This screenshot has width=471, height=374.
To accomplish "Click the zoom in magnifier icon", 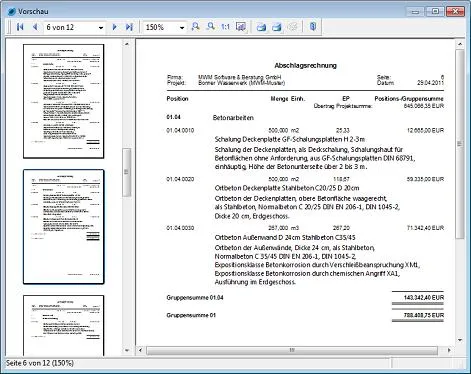I will pos(196,27).
